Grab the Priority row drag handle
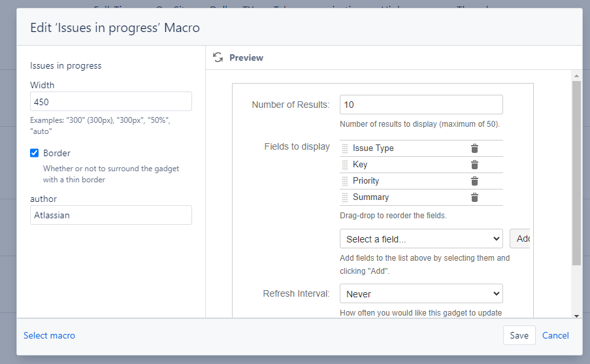 tap(345, 181)
